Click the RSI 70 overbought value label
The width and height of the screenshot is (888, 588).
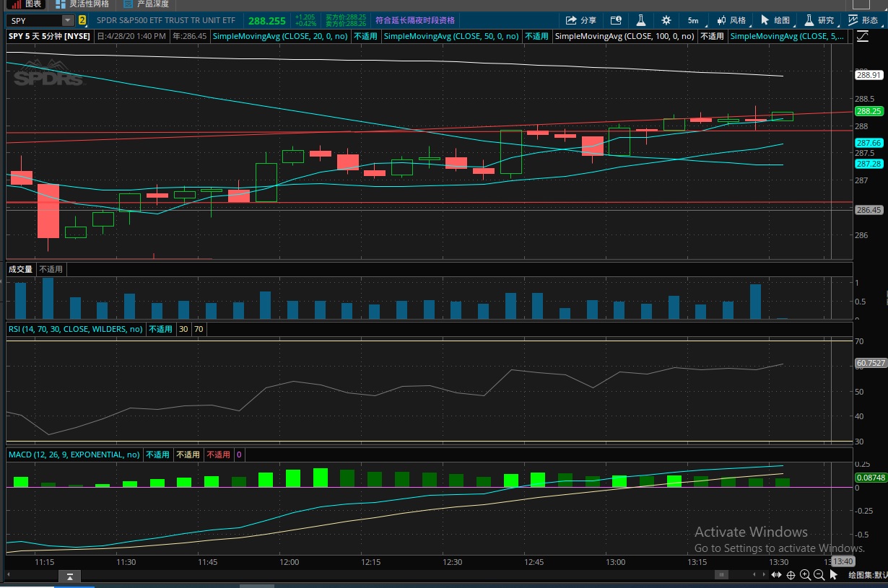(x=199, y=329)
